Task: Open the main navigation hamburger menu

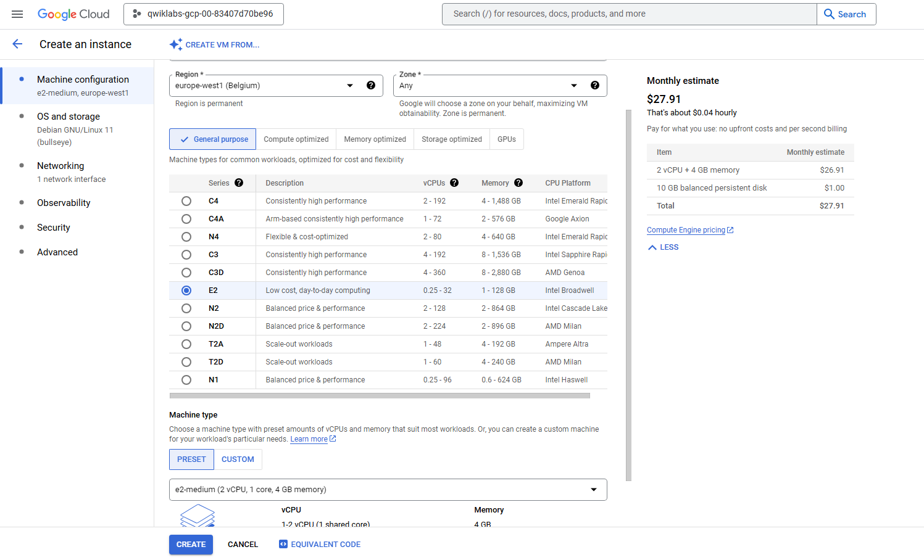Action: (17, 14)
